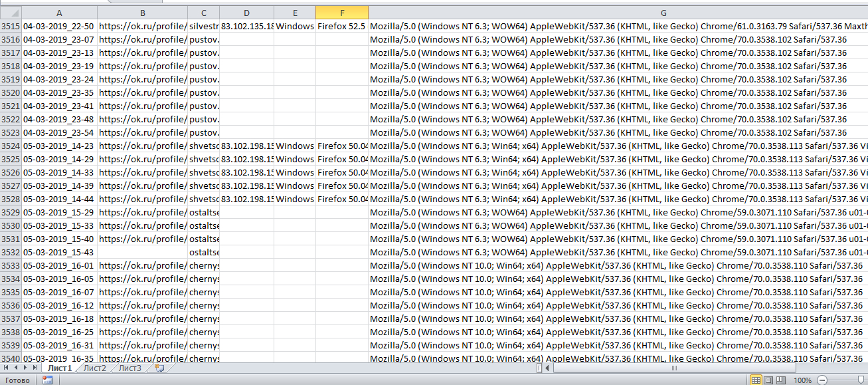This screenshot has height=385, width=868.
Task: Click the user agent cell in row 3535
Action: 618,292
